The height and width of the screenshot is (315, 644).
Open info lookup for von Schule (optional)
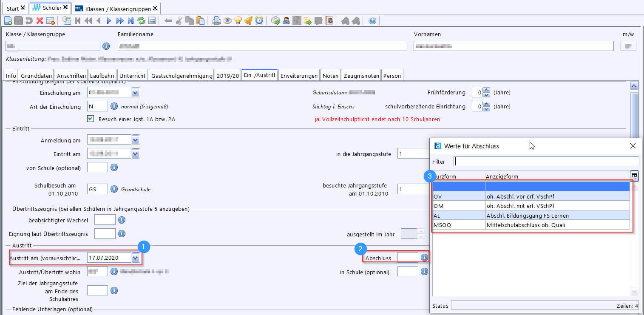pyautogui.click(x=114, y=167)
